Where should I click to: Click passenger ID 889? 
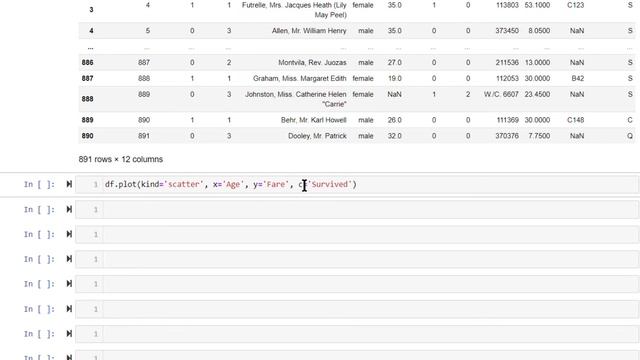(x=144, y=94)
